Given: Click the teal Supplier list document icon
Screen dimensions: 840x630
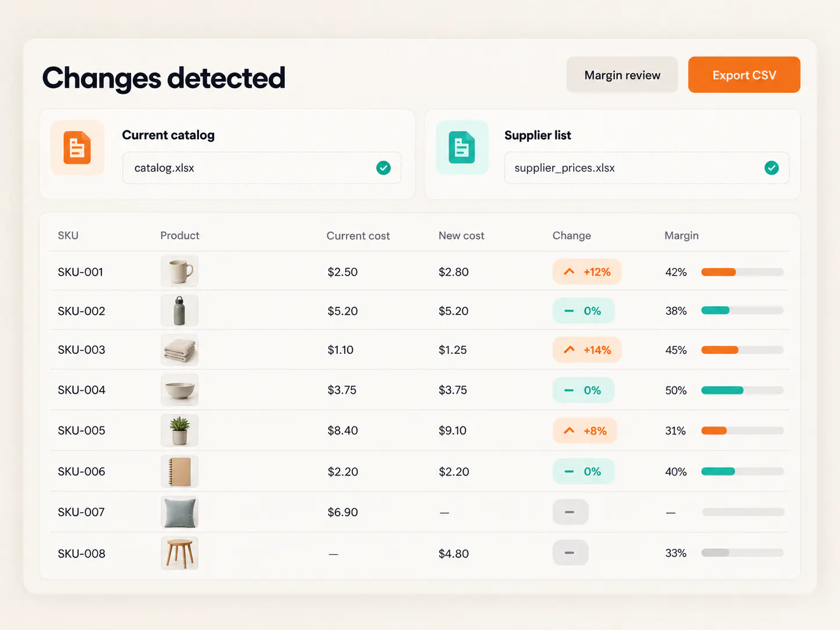Looking at the screenshot, I should [x=462, y=147].
